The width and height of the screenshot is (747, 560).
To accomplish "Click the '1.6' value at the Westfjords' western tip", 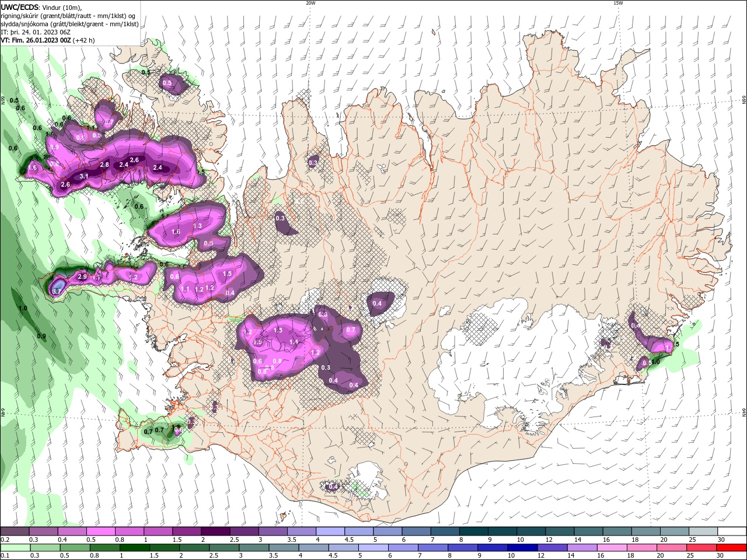I will [32, 168].
